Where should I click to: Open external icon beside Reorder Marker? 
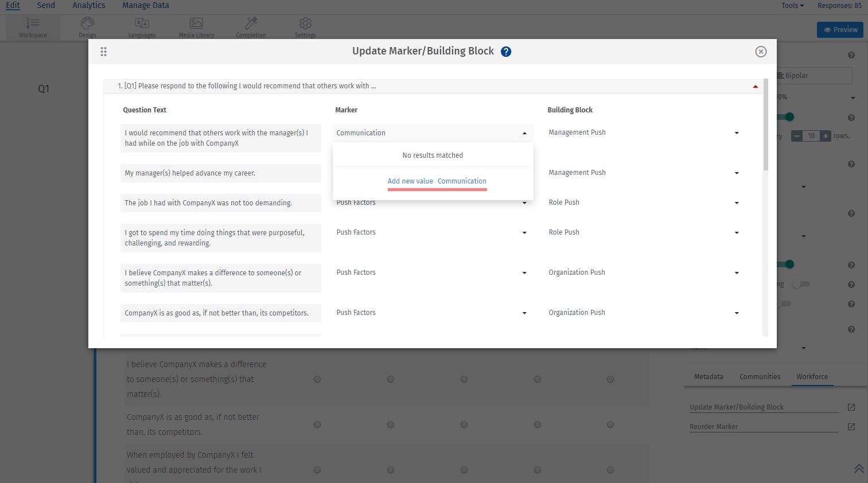(851, 427)
